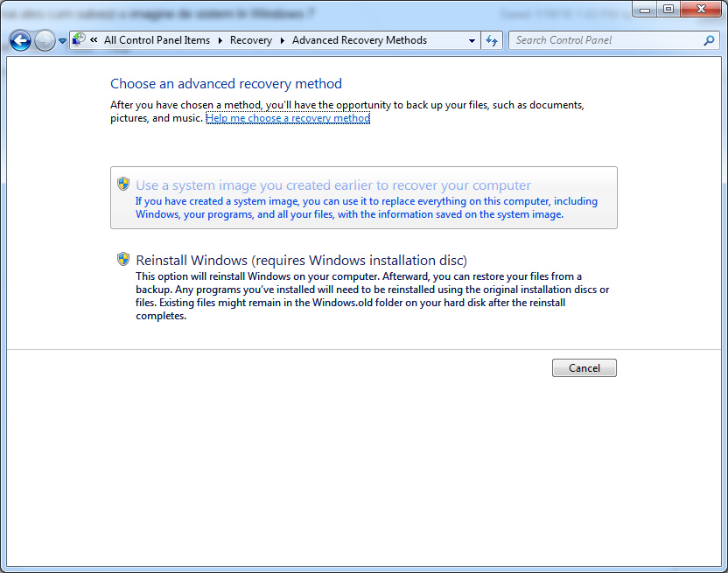
Task: Close the Advanced Recovery Methods window
Action: (701, 10)
